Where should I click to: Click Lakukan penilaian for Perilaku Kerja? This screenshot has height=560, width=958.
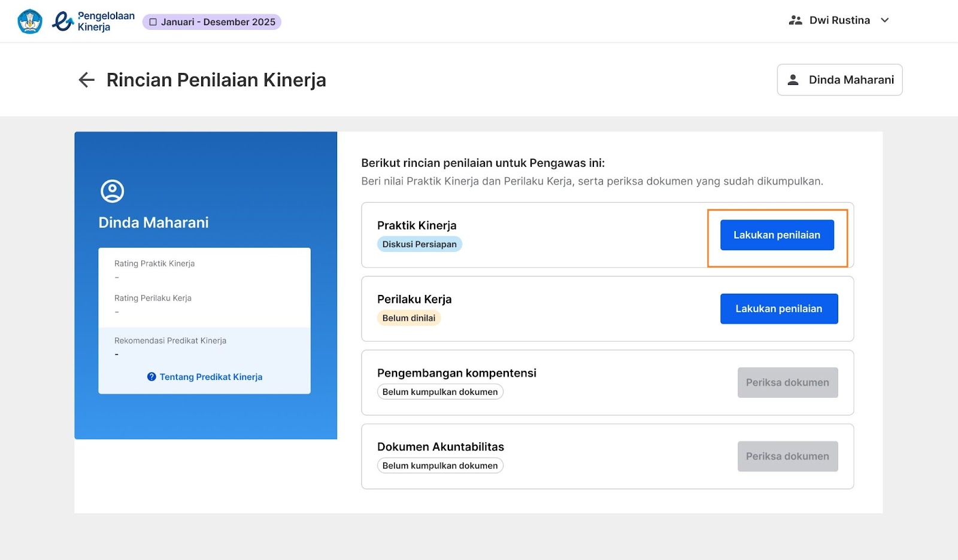pos(779,309)
